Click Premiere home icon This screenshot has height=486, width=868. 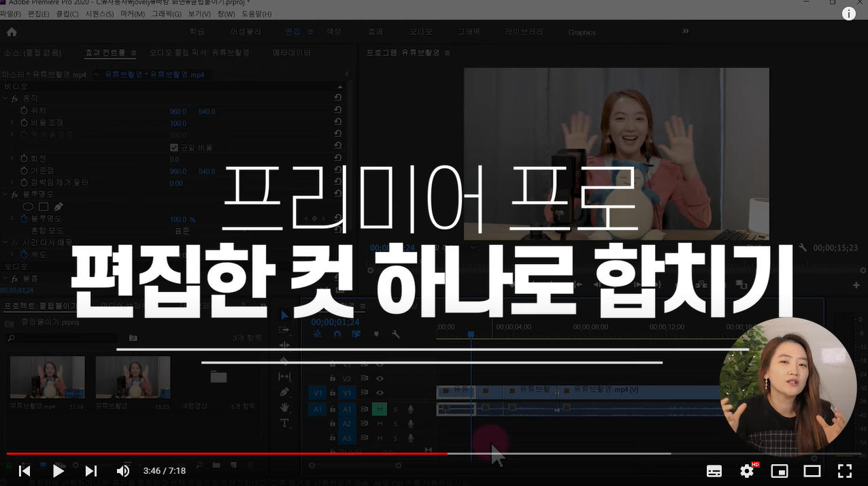12,32
